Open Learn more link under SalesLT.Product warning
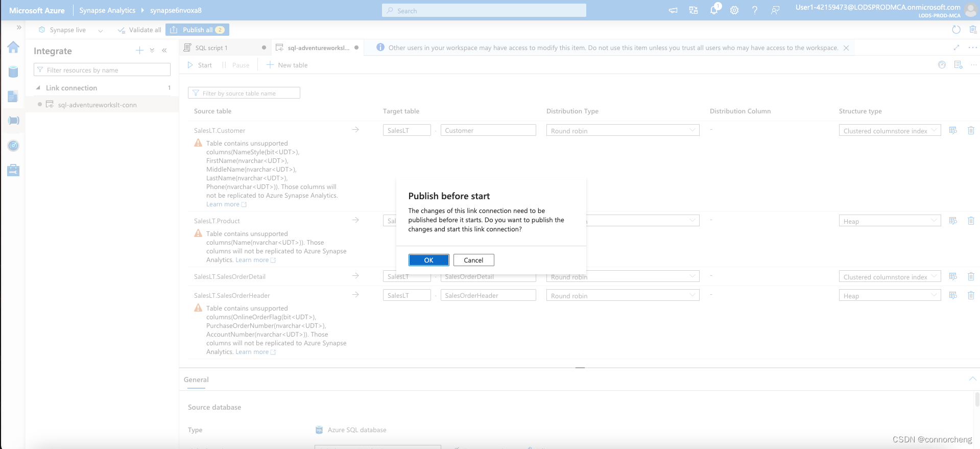Image resolution: width=980 pixels, height=449 pixels. point(255,260)
